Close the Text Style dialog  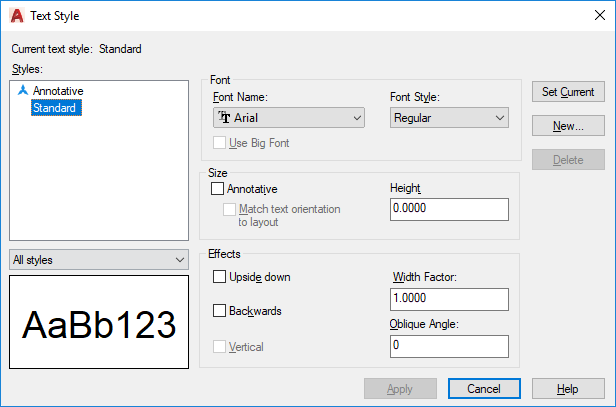point(600,15)
